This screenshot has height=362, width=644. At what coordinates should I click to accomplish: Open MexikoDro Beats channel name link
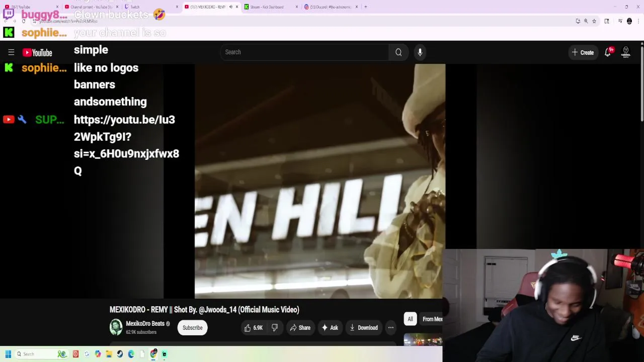coord(145,324)
